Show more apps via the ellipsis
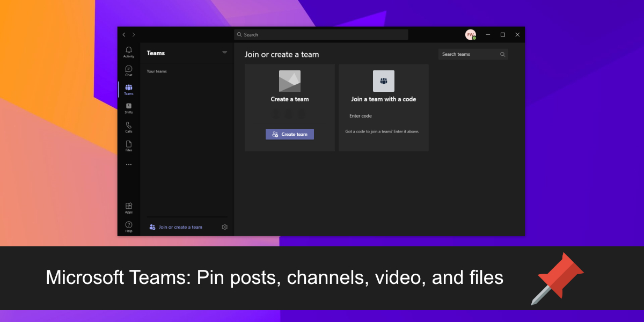Viewport: 644px width, 322px height. [x=128, y=164]
